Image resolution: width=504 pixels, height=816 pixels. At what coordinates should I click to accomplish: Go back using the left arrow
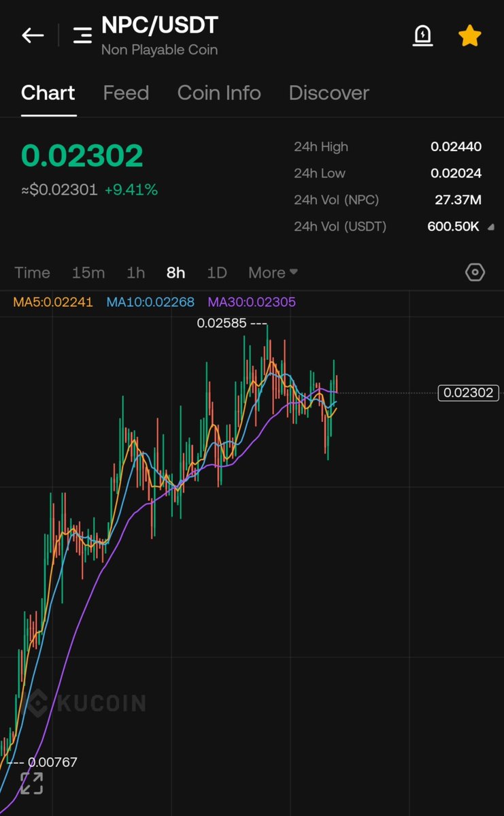tap(32, 35)
